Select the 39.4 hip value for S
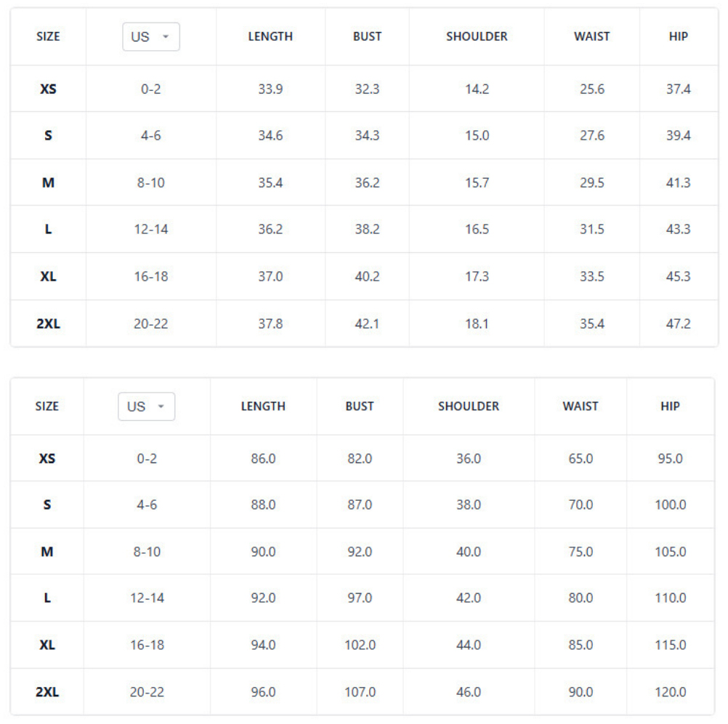This screenshot has width=728, height=724. point(678,136)
